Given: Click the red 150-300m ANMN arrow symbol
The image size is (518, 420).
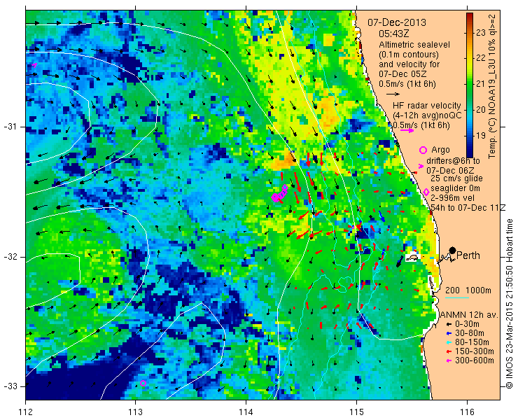Looking at the screenshot, I should coord(448,351).
